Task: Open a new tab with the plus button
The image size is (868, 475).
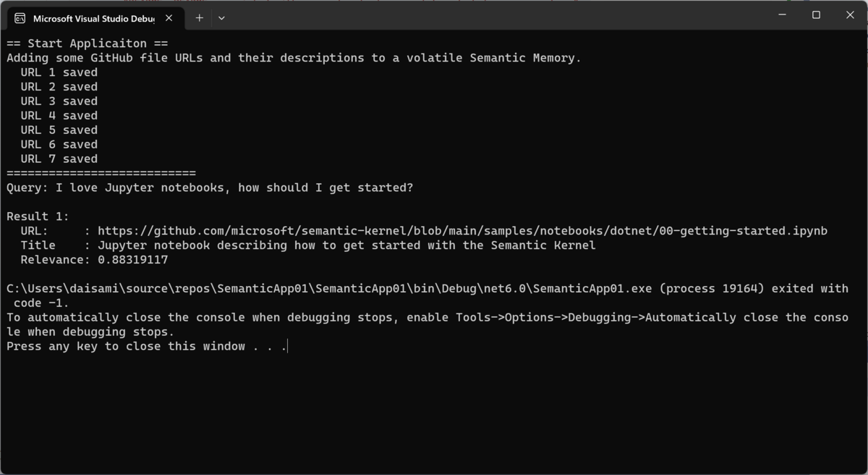Action: (x=199, y=18)
